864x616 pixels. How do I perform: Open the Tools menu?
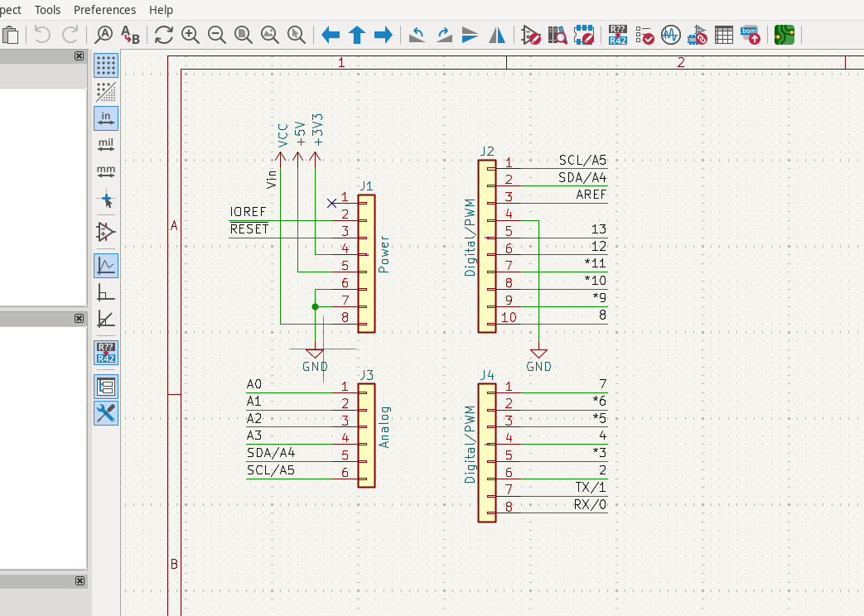[47, 10]
